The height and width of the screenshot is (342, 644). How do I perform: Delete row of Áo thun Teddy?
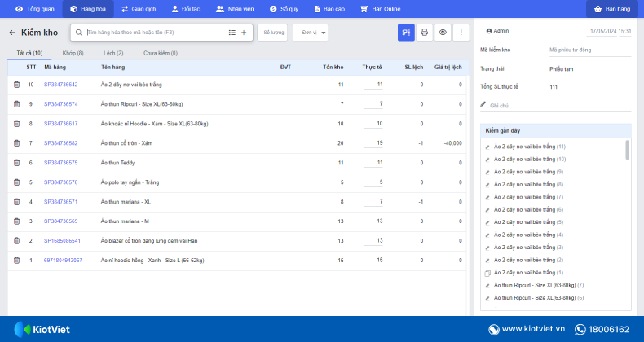tap(16, 163)
